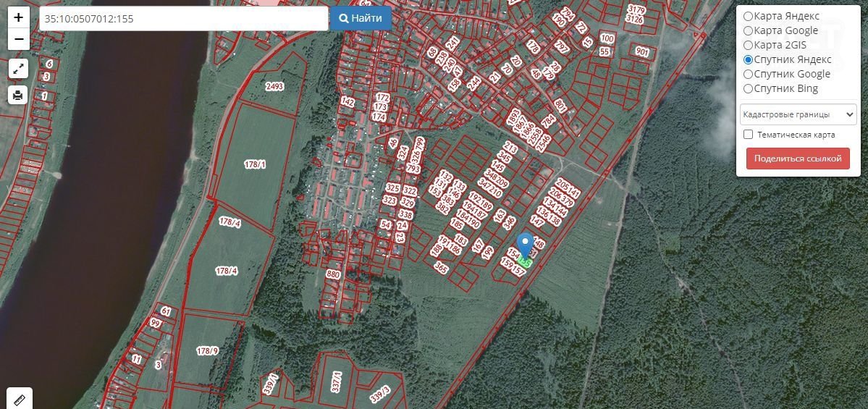The height and width of the screenshot is (409, 868).
Task: Select the Карта Google map layer
Action: coord(749,30)
